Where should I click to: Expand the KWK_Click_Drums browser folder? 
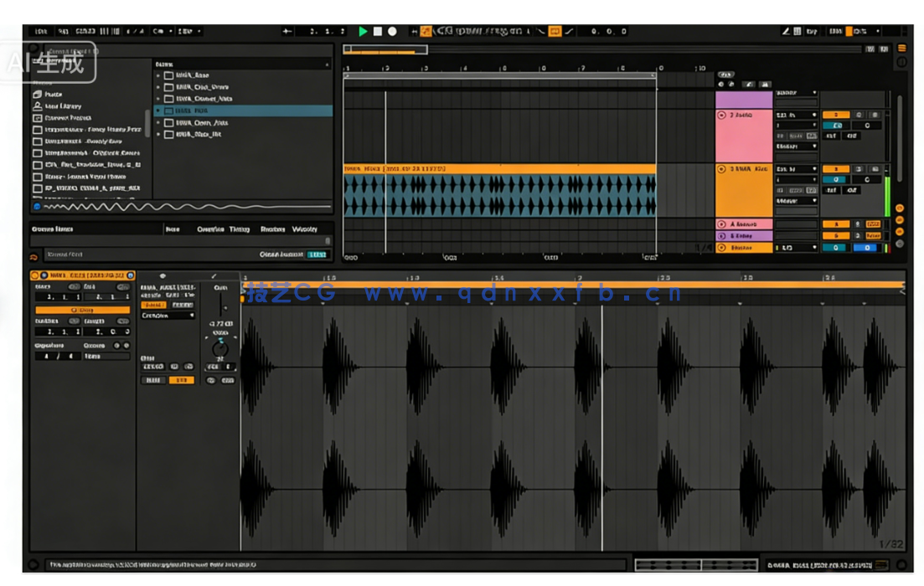click(157, 86)
